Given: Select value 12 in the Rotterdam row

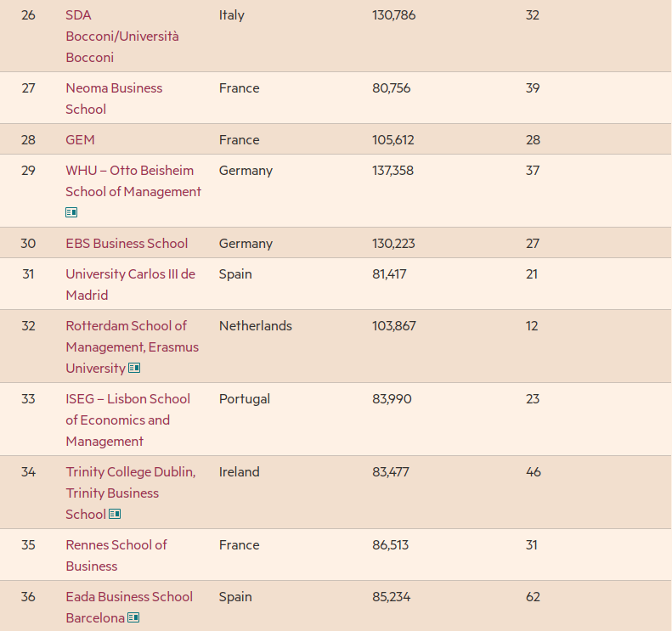Looking at the screenshot, I should [532, 325].
